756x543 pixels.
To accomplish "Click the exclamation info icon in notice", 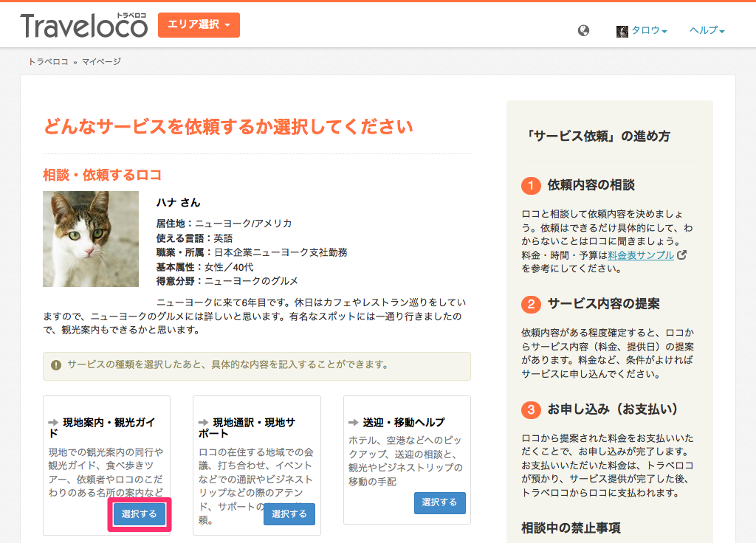I will (56, 364).
